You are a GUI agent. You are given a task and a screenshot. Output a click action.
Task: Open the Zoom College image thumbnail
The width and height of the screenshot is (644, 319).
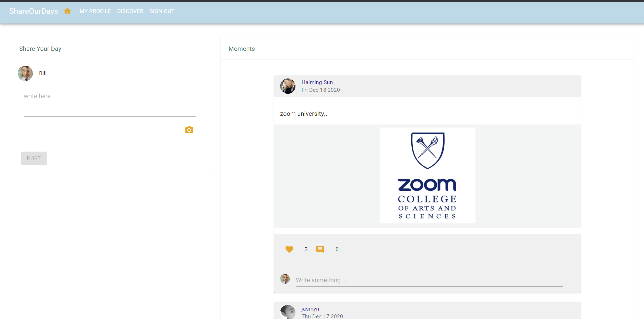tap(427, 176)
